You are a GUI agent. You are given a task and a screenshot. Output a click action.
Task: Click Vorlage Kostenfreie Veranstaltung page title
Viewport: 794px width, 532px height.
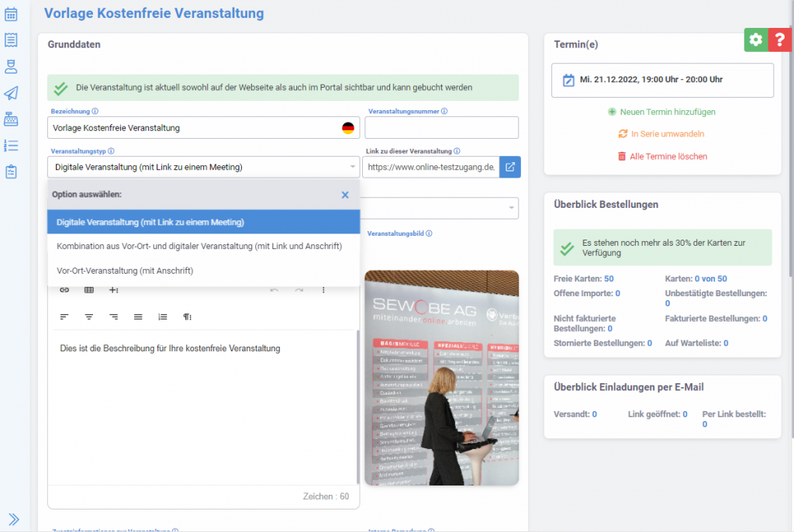click(x=154, y=13)
